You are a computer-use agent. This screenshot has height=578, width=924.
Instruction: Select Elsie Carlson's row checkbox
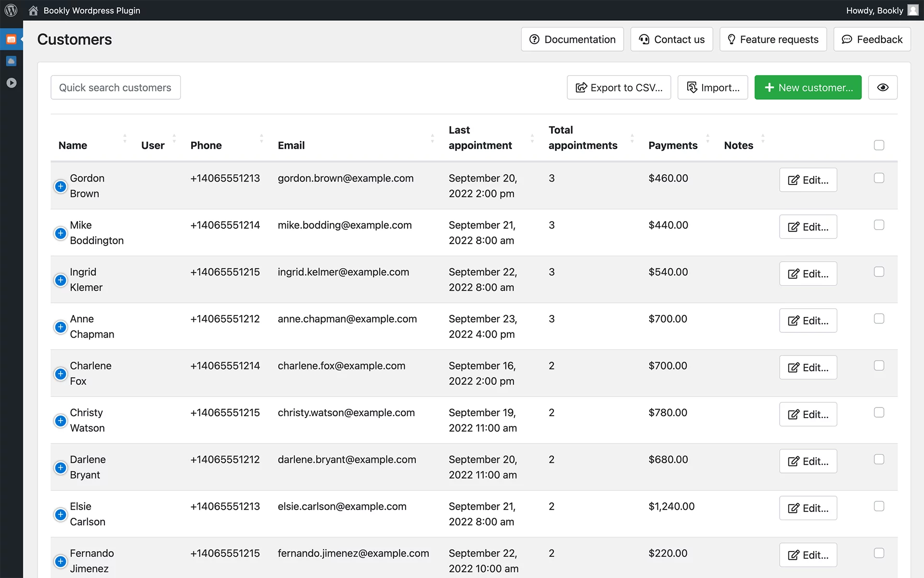tap(879, 506)
